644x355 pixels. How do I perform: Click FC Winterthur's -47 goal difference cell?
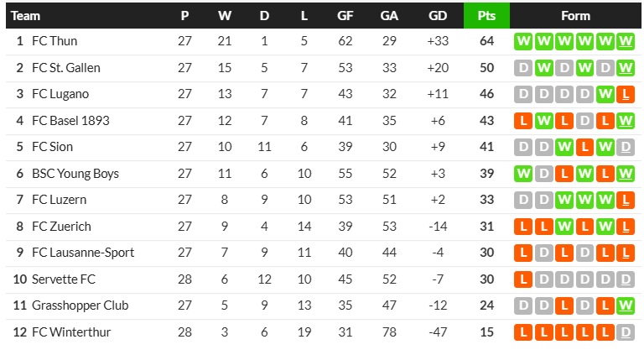[x=437, y=332]
